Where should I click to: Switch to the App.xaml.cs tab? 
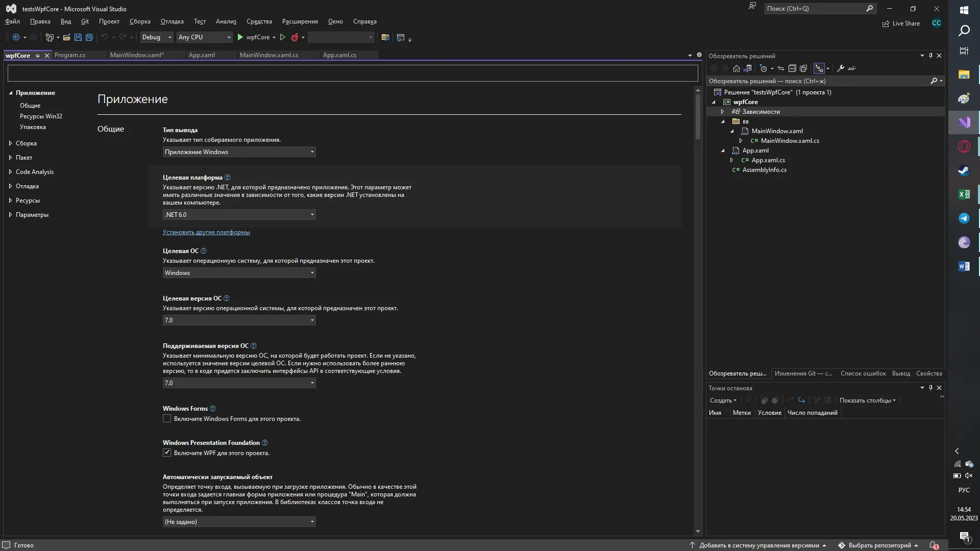click(339, 55)
